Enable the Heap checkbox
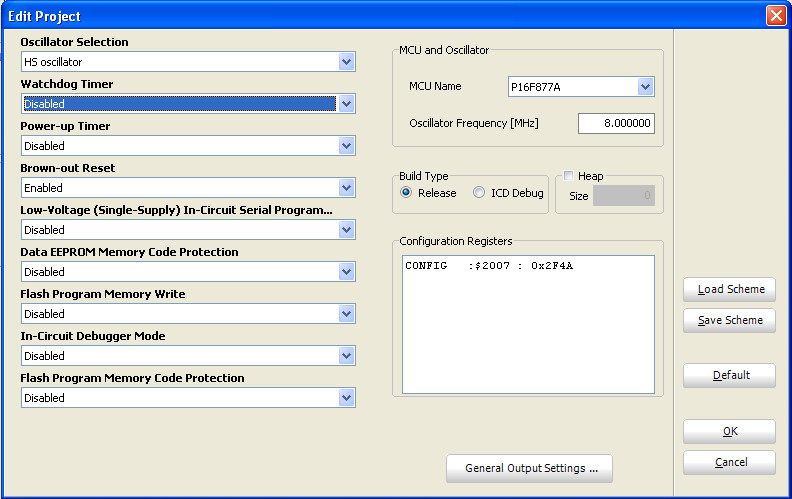Viewport: 792px width, 499px height. tap(568, 176)
